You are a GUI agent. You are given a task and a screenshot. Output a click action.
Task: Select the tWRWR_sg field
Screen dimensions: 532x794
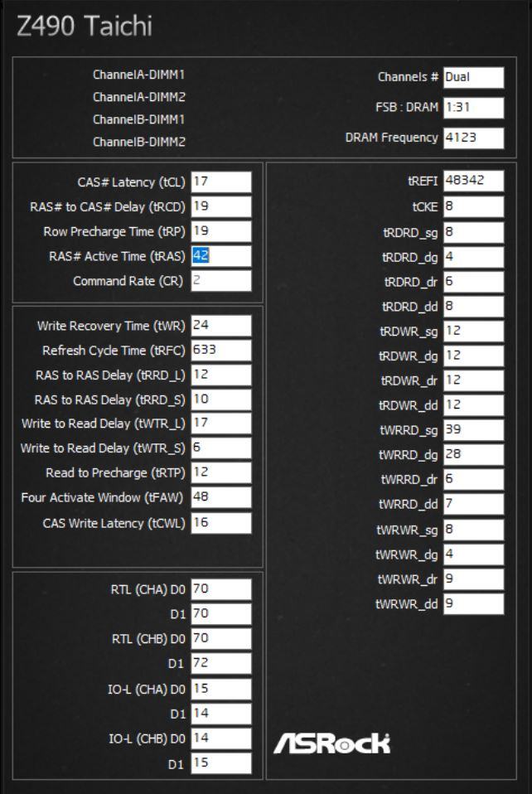pyautogui.click(x=474, y=530)
